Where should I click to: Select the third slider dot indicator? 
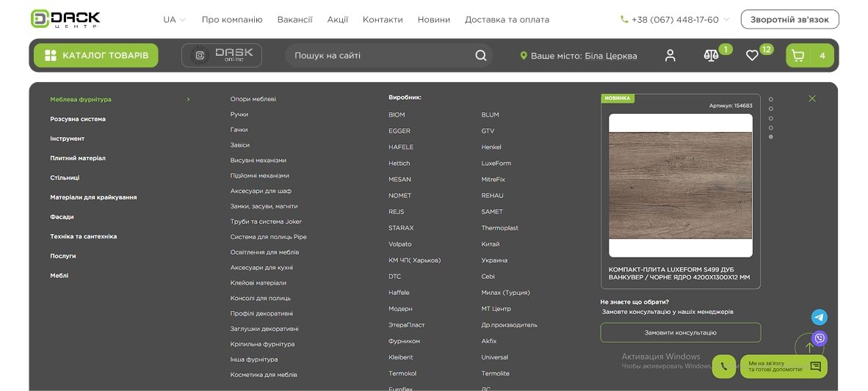[770, 118]
